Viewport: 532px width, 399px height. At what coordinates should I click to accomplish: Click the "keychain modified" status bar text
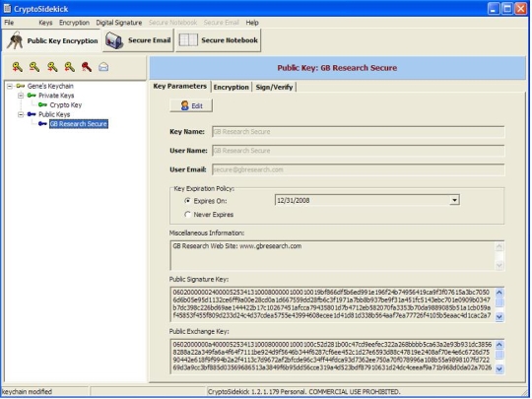28,391
